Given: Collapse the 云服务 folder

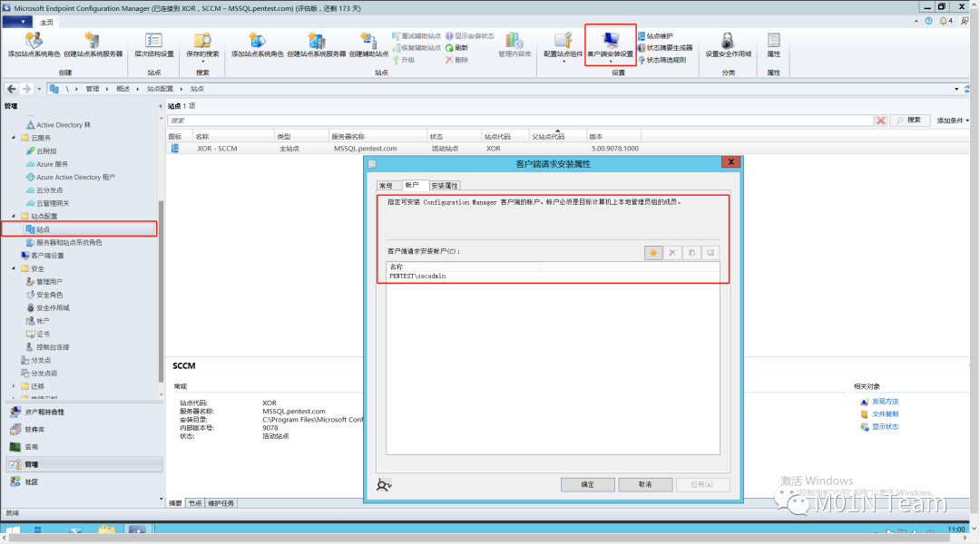Looking at the screenshot, I should click(14, 138).
